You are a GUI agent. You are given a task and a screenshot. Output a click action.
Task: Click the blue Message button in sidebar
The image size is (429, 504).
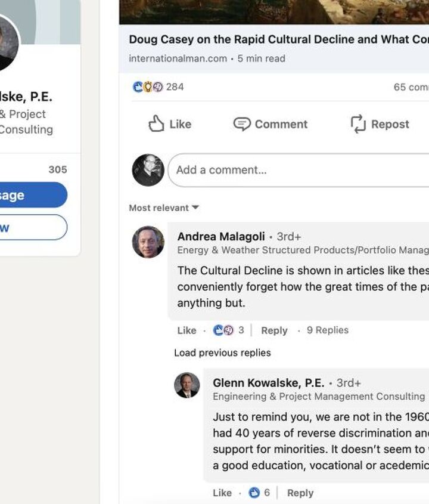[x=30, y=195]
